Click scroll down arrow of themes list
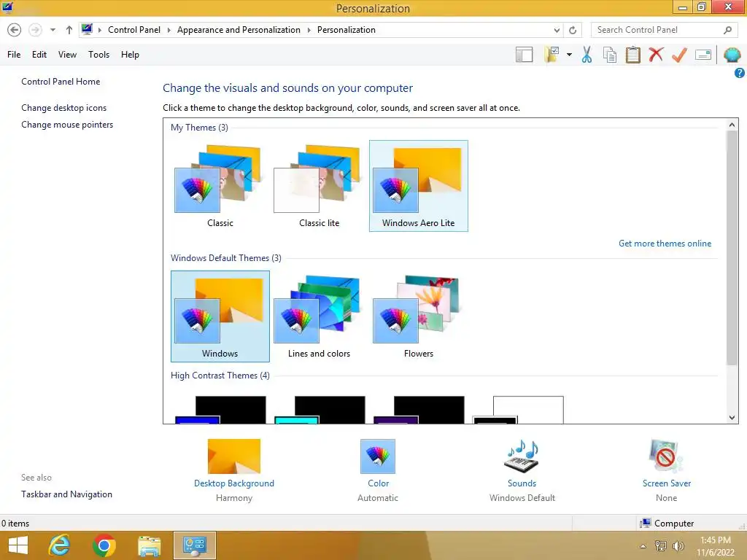The image size is (747, 560). [732, 418]
